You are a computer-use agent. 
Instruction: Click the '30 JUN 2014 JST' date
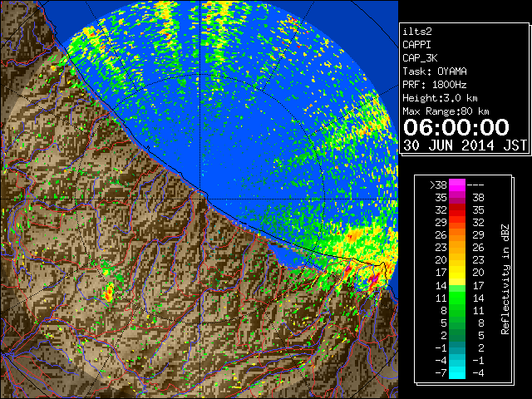[x=465, y=145]
